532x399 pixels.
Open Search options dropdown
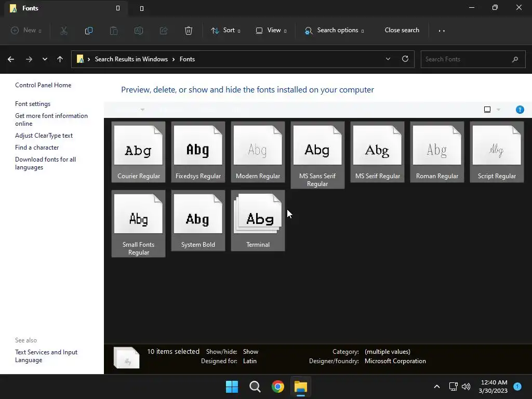(x=334, y=30)
